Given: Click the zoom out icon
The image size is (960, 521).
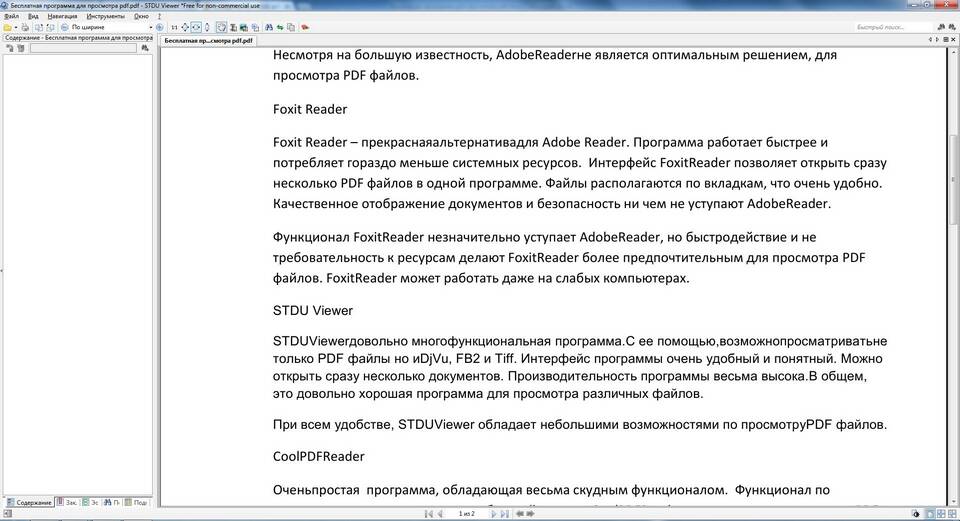Looking at the screenshot, I should (x=64, y=28).
